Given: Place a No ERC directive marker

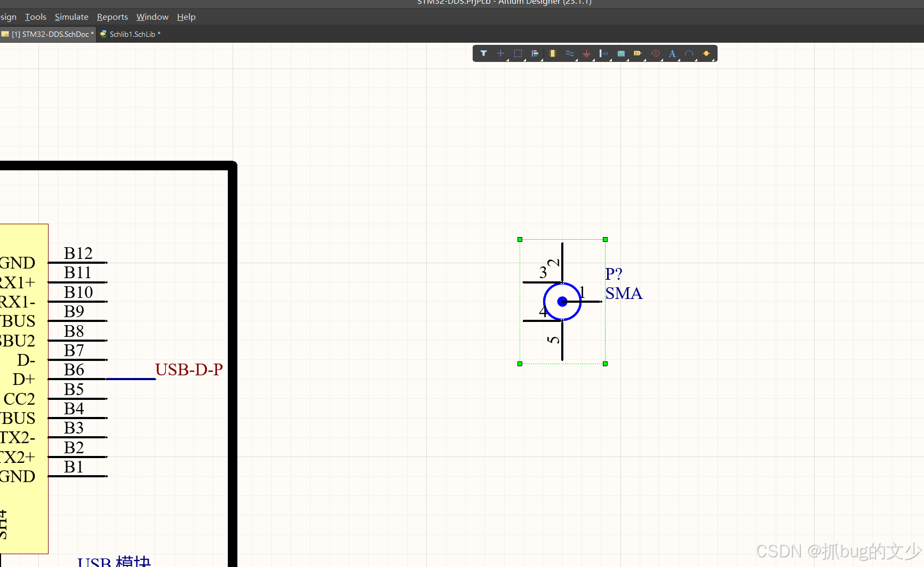Looking at the screenshot, I should click(x=655, y=53).
